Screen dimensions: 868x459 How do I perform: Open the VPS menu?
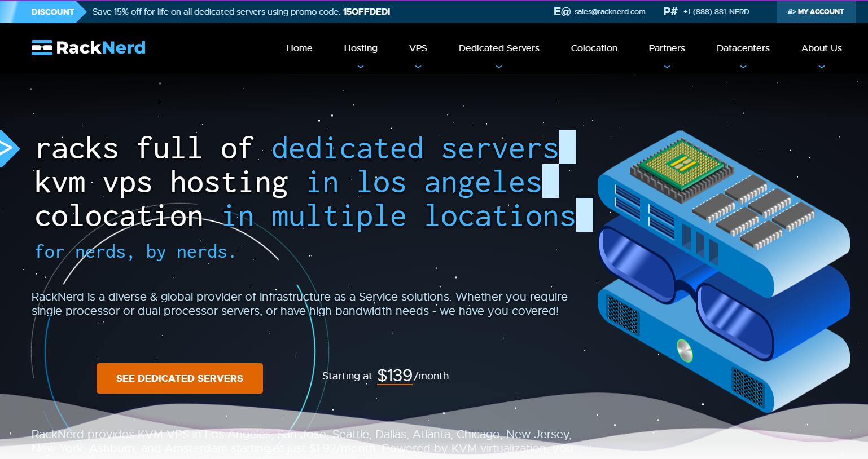pos(418,48)
